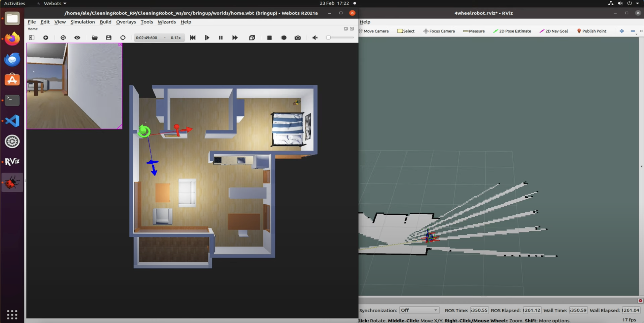Open the Overlays menu
Viewport: 644px width, 323px height.
(x=126, y=22)
